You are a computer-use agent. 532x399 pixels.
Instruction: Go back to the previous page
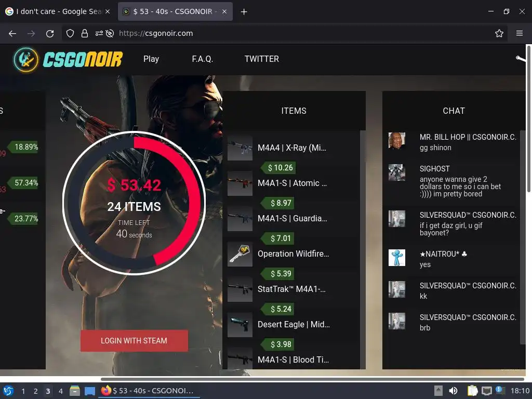tap(12, 33)
